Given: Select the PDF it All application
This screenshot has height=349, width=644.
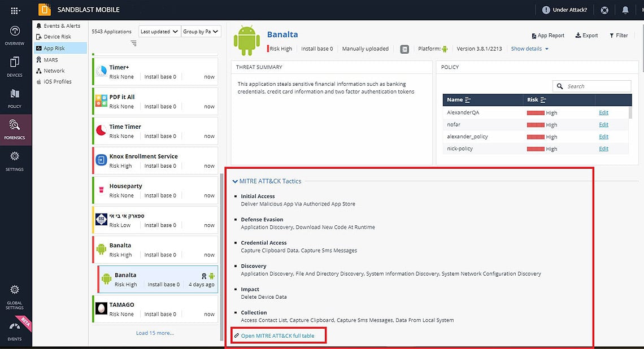Looking at the screenshot, I should (155, 101).
